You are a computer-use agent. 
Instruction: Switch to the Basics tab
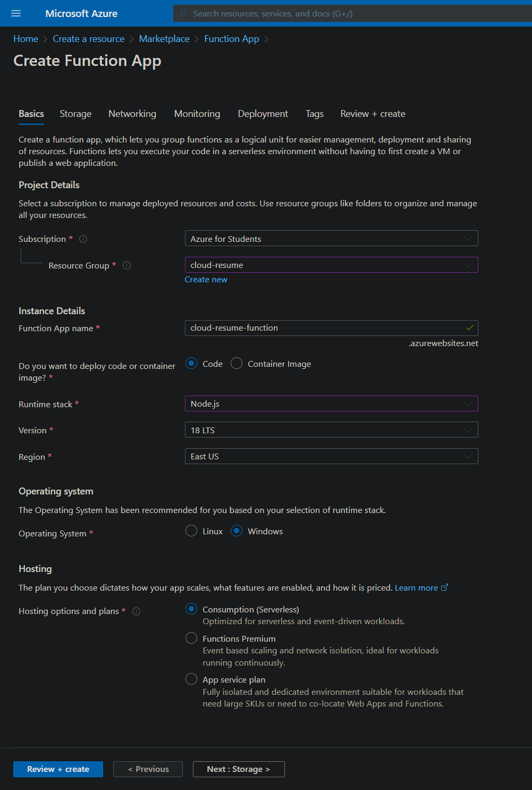click(x=31, y=114)
